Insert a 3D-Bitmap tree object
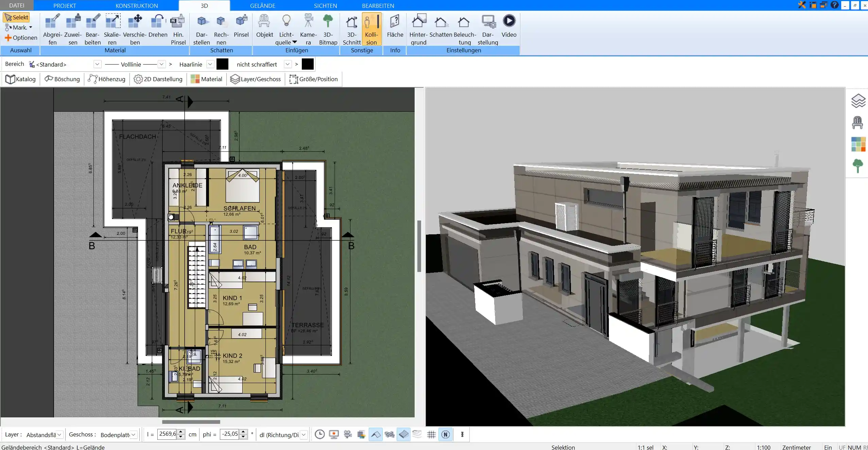The width and height of the screenshot is (868, 450). [328, 29]
